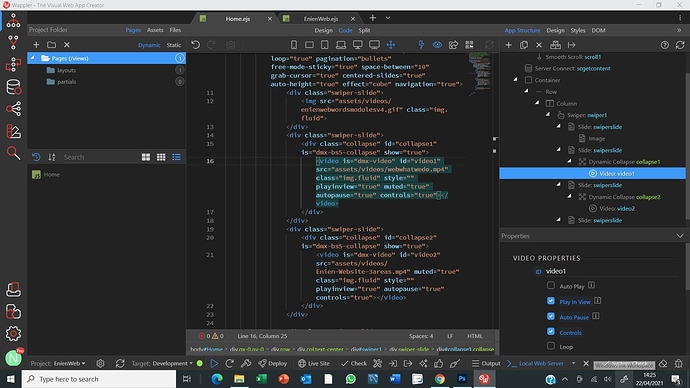
Task: Open the Output panel button
Action: (486, 363)
